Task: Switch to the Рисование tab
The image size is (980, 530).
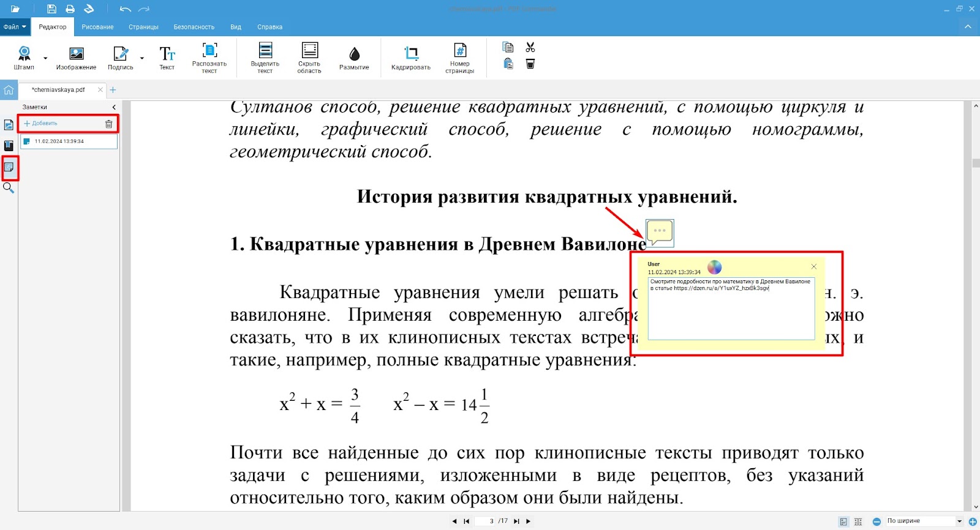Action: click(x=97, y=27)
